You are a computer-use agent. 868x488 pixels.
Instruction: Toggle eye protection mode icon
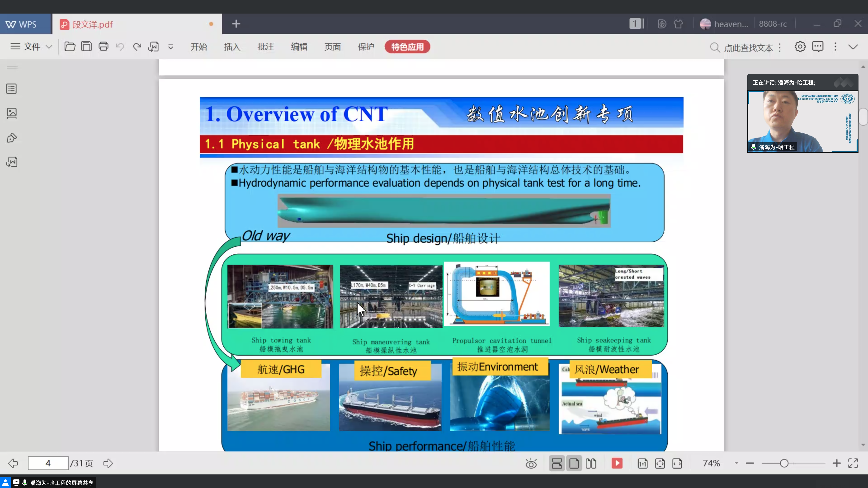tap(531, 463)
